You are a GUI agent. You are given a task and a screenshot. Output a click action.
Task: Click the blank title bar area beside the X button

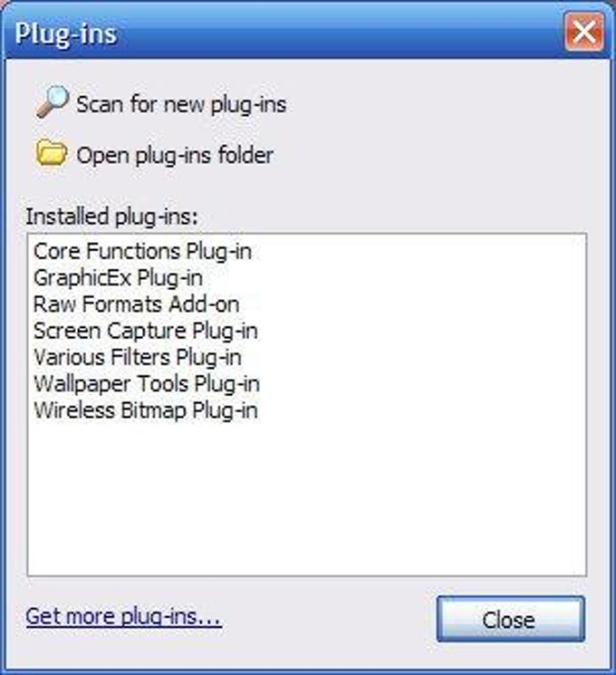340,33
